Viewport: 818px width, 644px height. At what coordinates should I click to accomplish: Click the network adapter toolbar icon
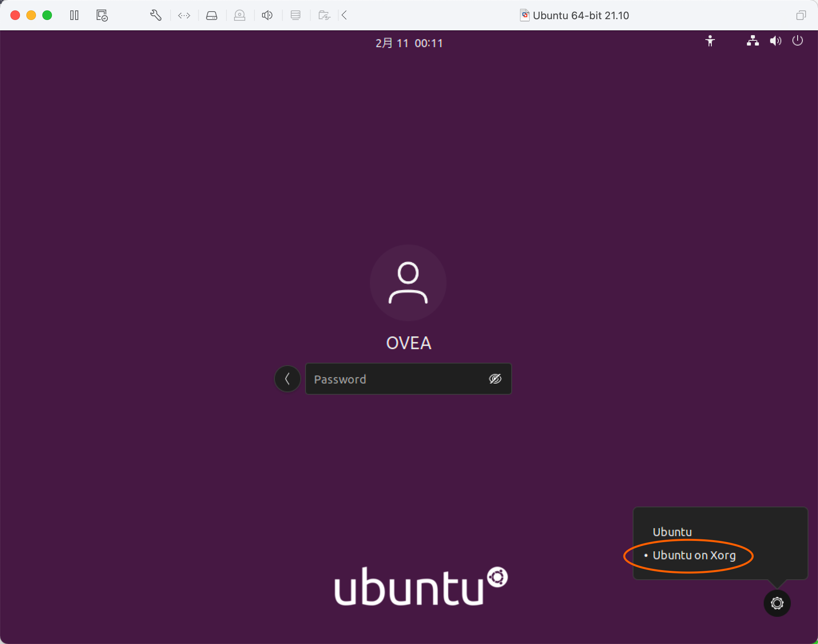tap(184, 16)
